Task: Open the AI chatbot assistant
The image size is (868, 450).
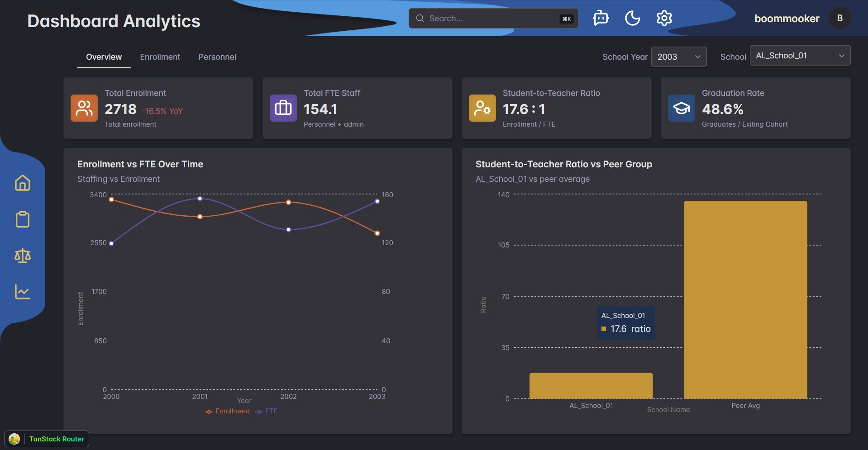Action: coord(601,18)
